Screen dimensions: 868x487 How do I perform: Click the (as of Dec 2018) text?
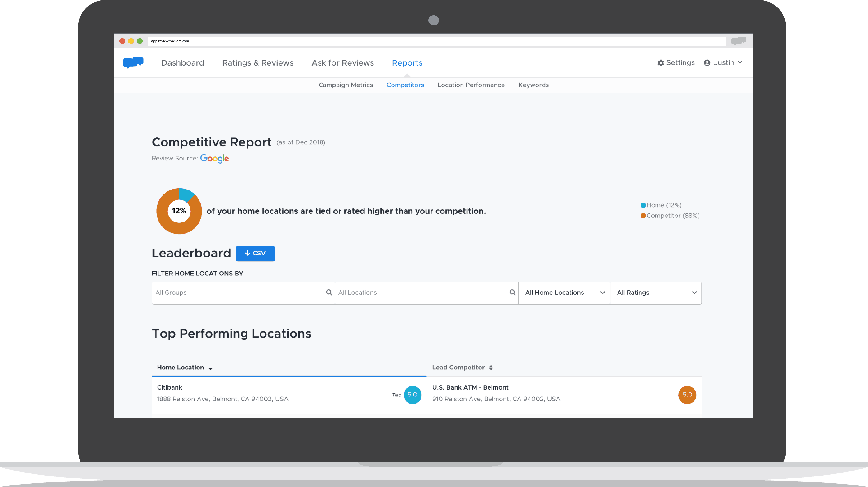[301, 142]
